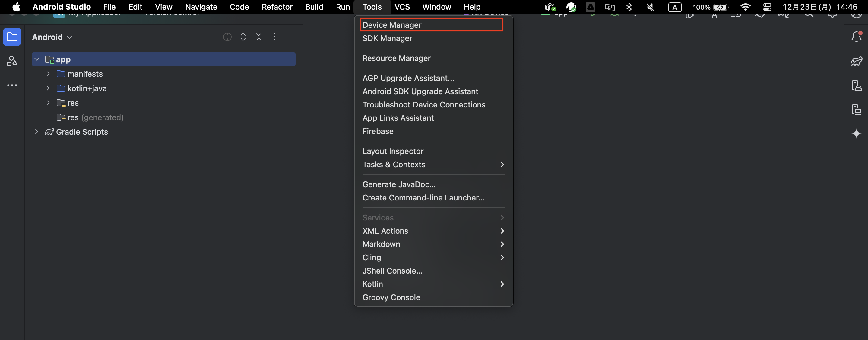Open Device Manager icon on right sidebar
The image size is (868, 340).
(x=856, y=85)
